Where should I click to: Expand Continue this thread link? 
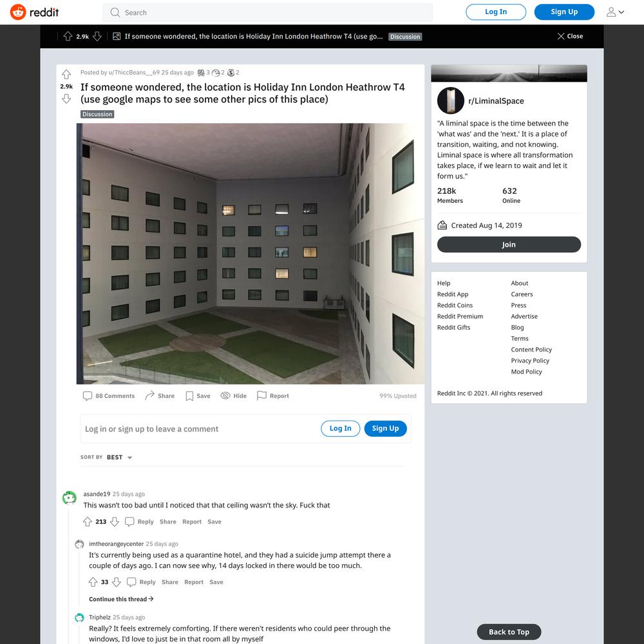[x=122, y=599]
